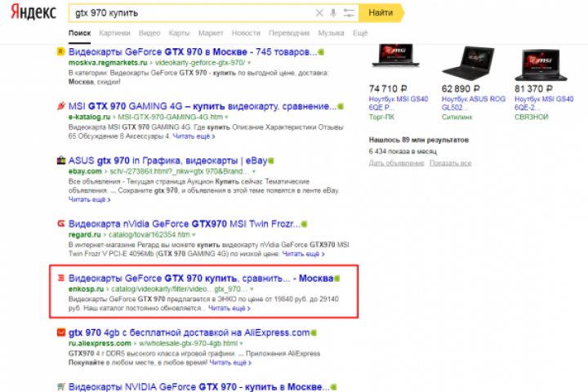Open Ноутбук ASUS ROG GL502 link

(473, 103)
